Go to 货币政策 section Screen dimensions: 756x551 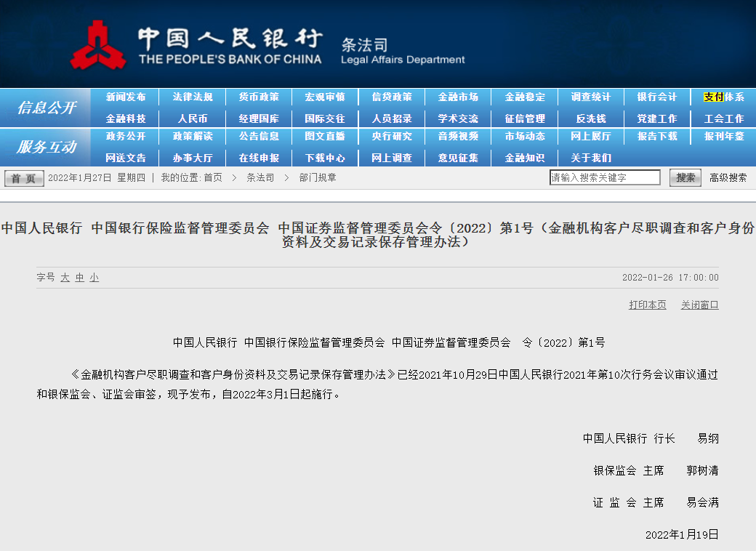pyautogui.click(x=259, y=97)
